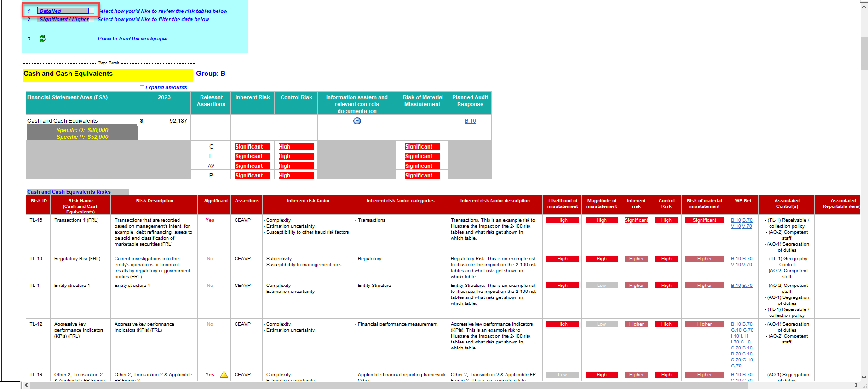The width and height of the screenshot is (868, 389).
Task: Open the G.10 link in the TL-12 row
Action: click(736, 330)
